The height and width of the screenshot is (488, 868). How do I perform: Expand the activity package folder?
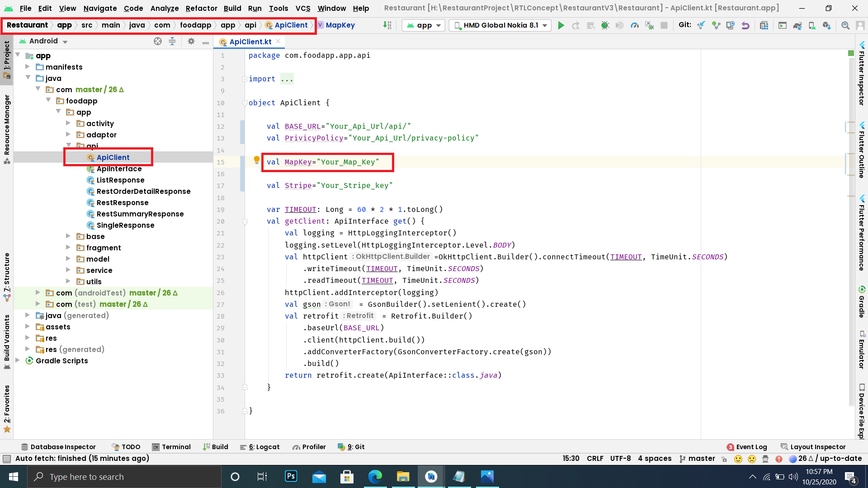(68, 123)
